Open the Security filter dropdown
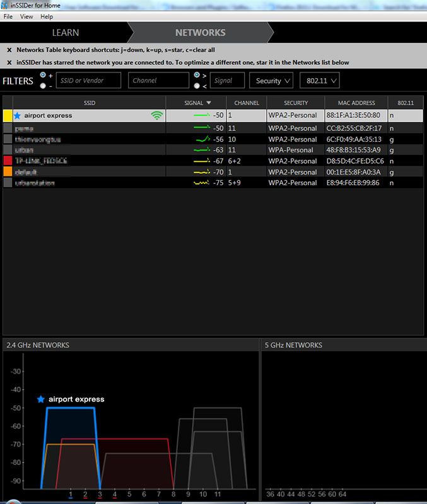The height and width of the screenshot is (504, 427). pyautogui.click(x=271, y=81)
